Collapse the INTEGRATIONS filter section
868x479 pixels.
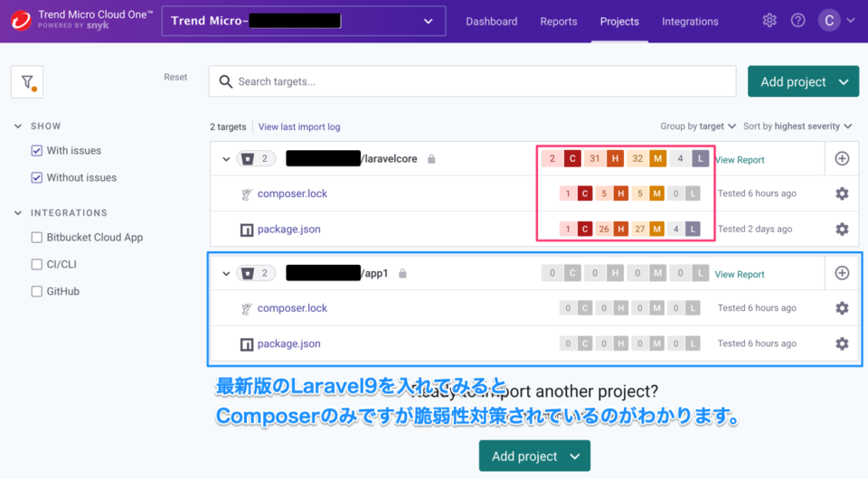tap(18, 213)
